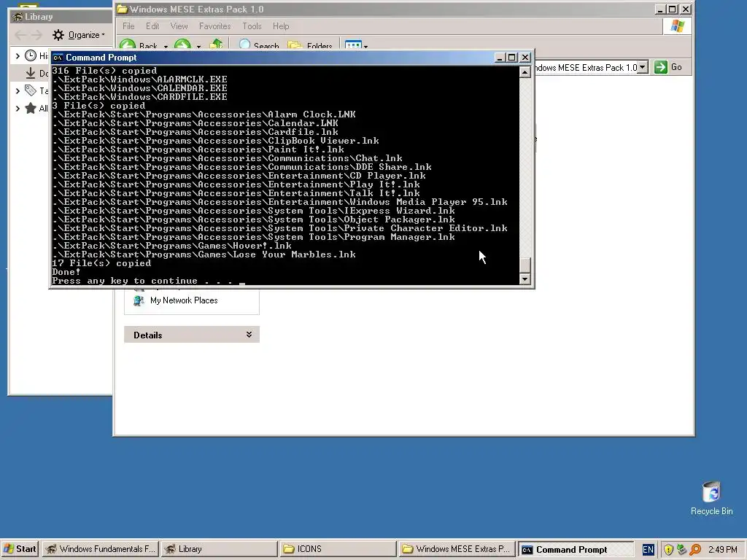Open My Network Places link

click(184, 300)
